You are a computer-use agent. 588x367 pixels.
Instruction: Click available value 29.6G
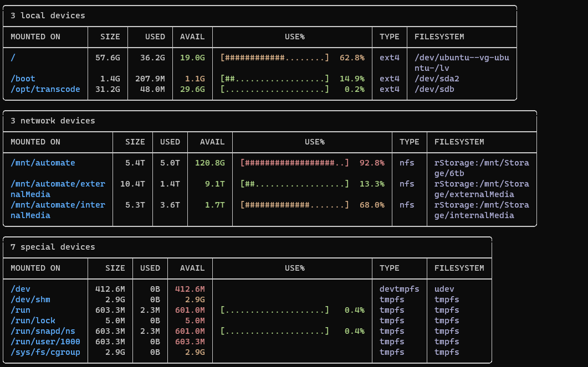click(192, 89)
